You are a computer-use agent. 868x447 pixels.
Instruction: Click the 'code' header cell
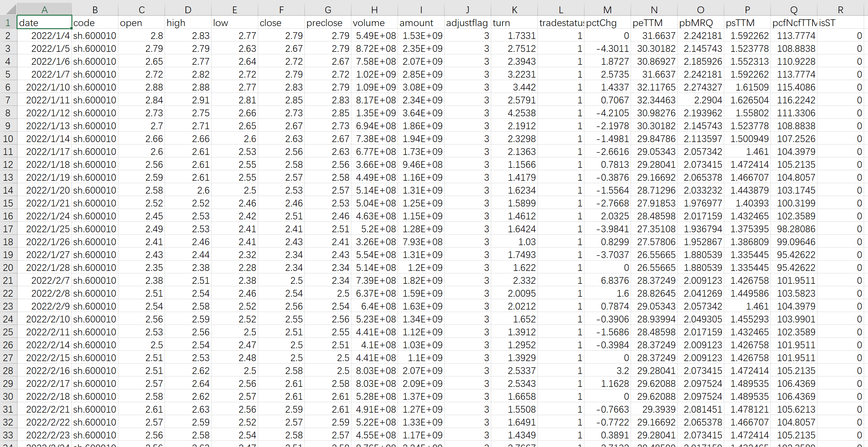pos(95,23)
